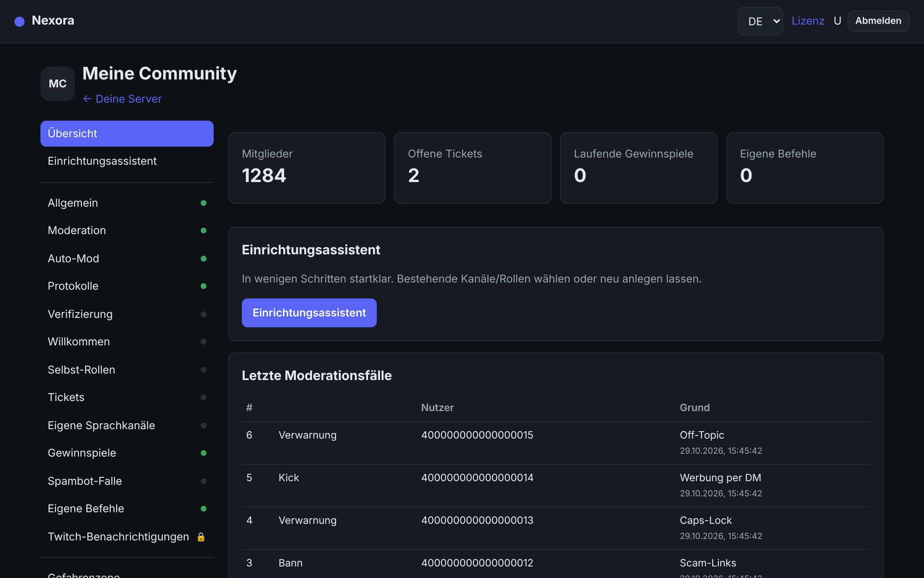Image resolution: width=924 pixels, height=578 pixels.
Task: Click the MC server avatar
Action: [x=58, y=84]
